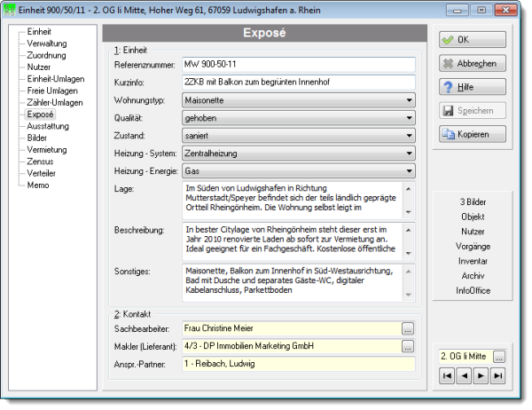Open the Makler (Lieferant) browse button
Viewport: 532px width, 410px height.
[408, 346]
